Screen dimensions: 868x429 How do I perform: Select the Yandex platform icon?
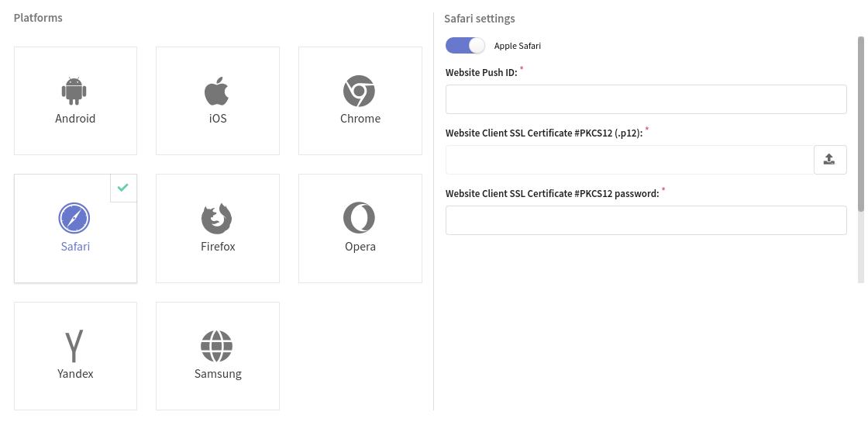click(74, 346)
